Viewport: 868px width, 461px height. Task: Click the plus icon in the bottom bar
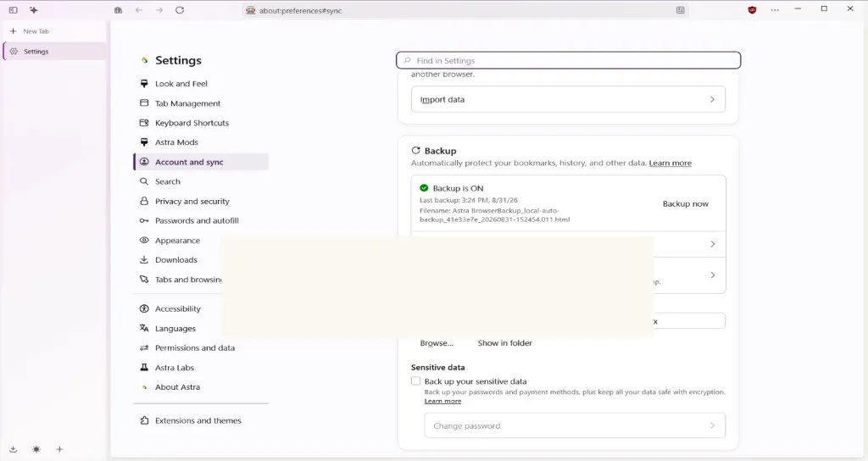click(x=60, y=449)
